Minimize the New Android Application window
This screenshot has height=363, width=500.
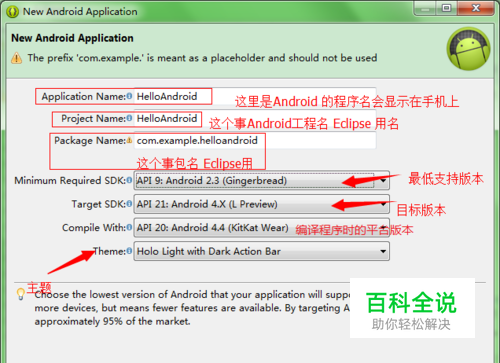(425, 8)
